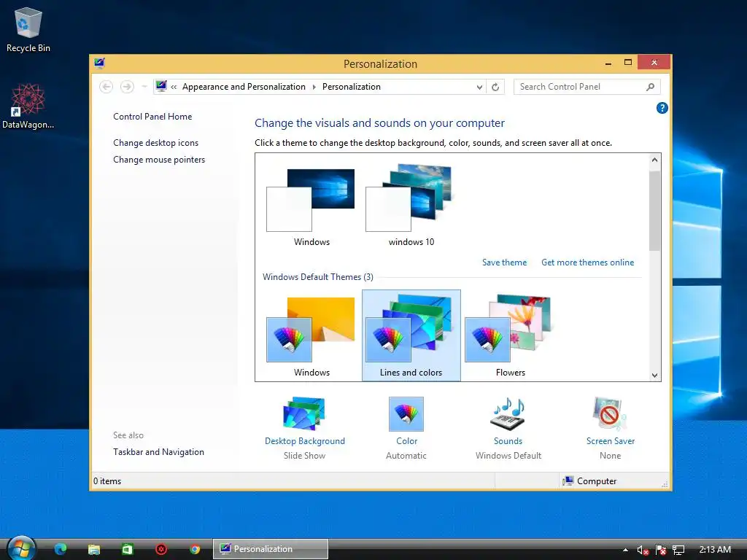Expand the address bar history dropdown

tap(479, 87)
